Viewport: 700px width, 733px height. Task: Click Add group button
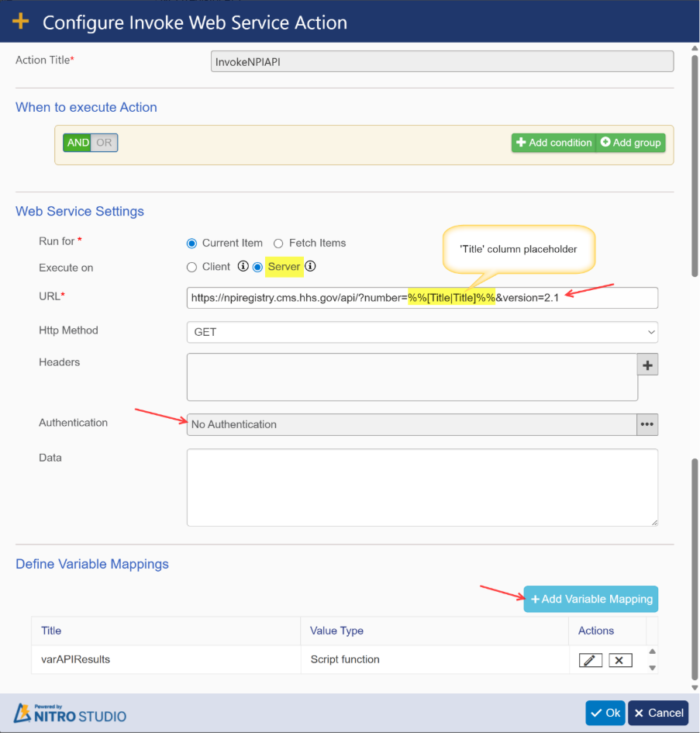coord(630,143)
